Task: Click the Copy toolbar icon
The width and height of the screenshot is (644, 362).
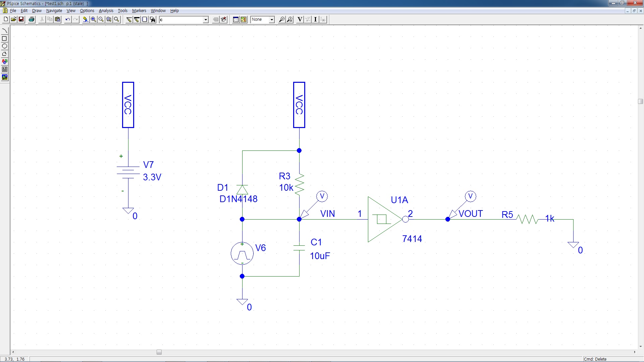Action: point(50,19)
